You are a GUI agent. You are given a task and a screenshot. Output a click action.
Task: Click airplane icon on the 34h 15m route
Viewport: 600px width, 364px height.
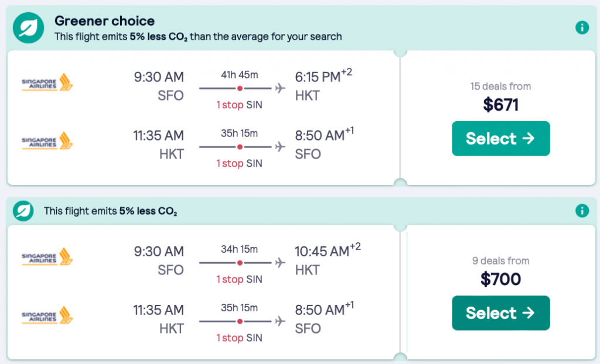(280, 263)
